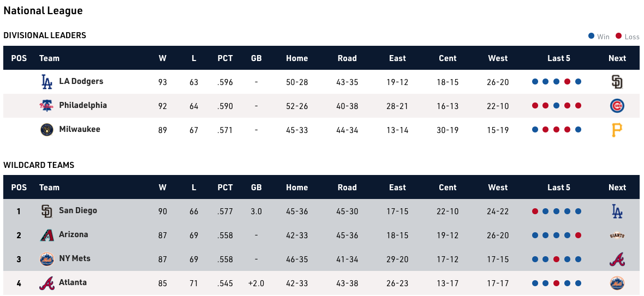
Task: Click the Atlanta Braves team logo
Action: [47, 283]
